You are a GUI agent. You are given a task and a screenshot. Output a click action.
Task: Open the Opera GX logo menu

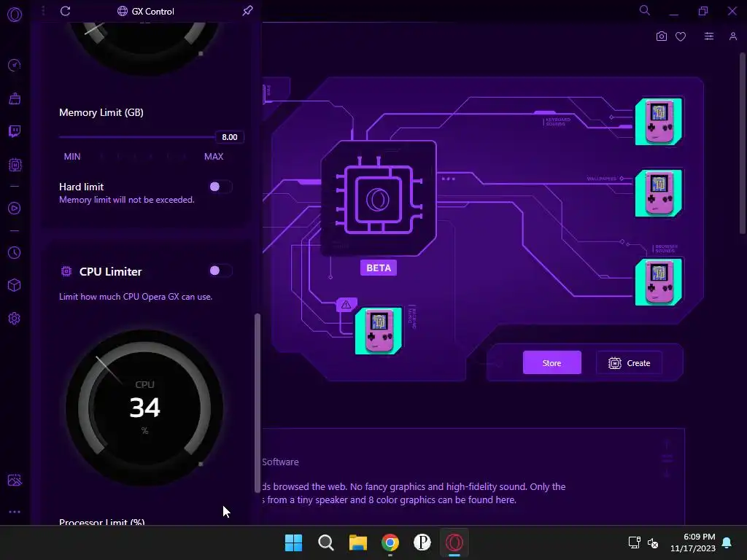point(15,15)
